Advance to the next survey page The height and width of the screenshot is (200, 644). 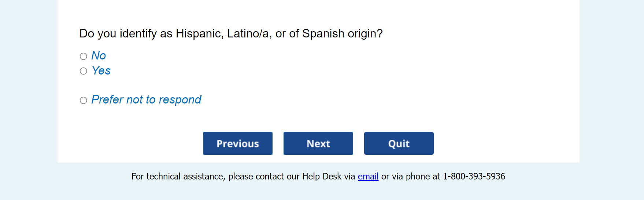[x=318, y=143]
